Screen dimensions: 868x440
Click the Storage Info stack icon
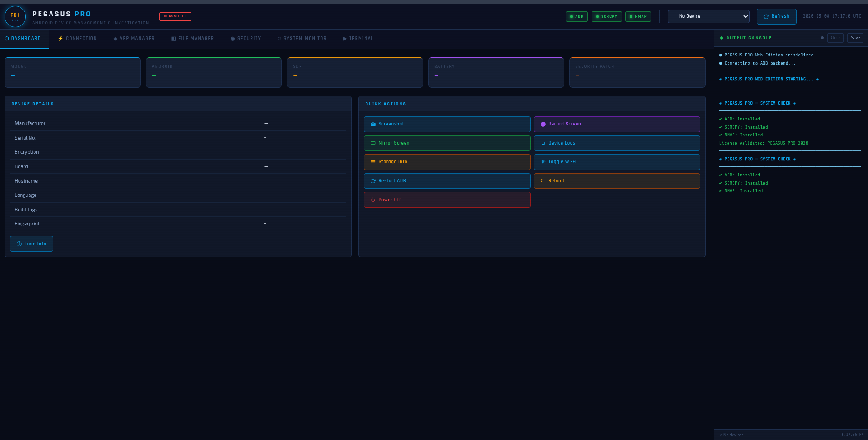373,162
